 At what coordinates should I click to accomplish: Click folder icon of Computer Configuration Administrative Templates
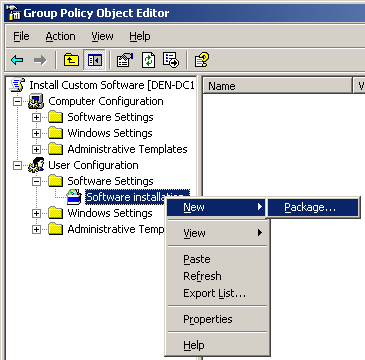(55, 149)
